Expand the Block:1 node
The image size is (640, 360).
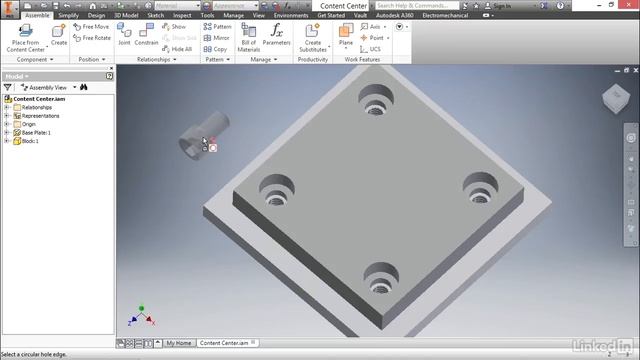[7, 141]
